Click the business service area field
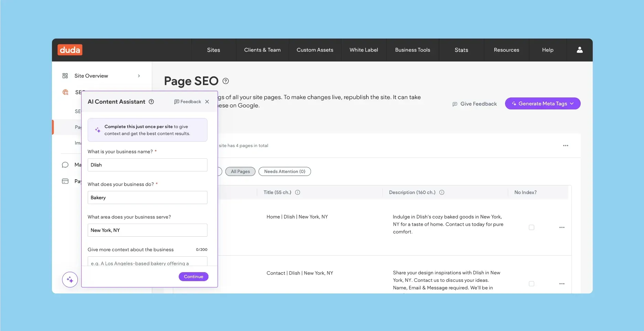This screenshot has width=644, height=331. point(148,230)
